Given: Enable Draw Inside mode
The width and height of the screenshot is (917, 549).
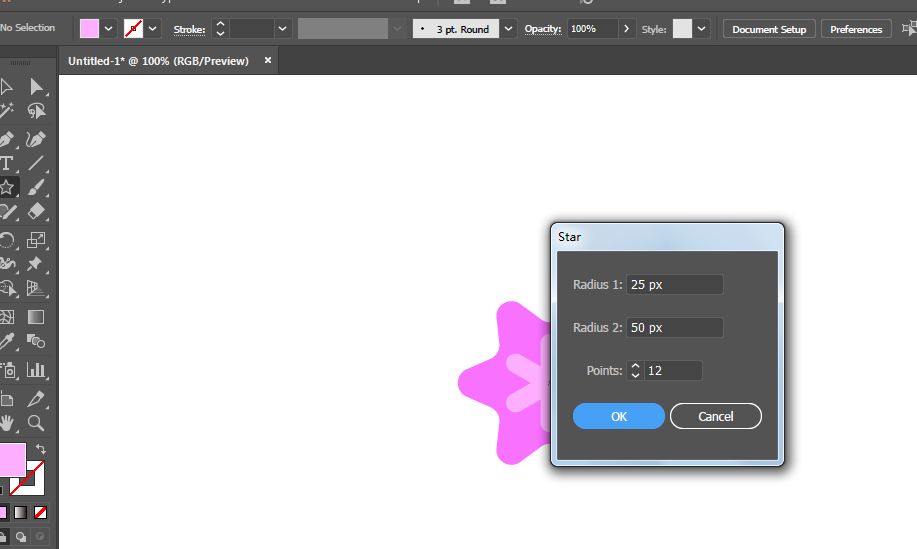Looking at the screenshot, I should point(40,536).
